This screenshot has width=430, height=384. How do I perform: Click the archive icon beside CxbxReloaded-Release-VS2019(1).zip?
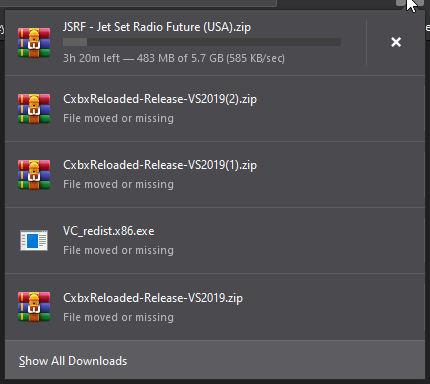(x=34, y=175)
